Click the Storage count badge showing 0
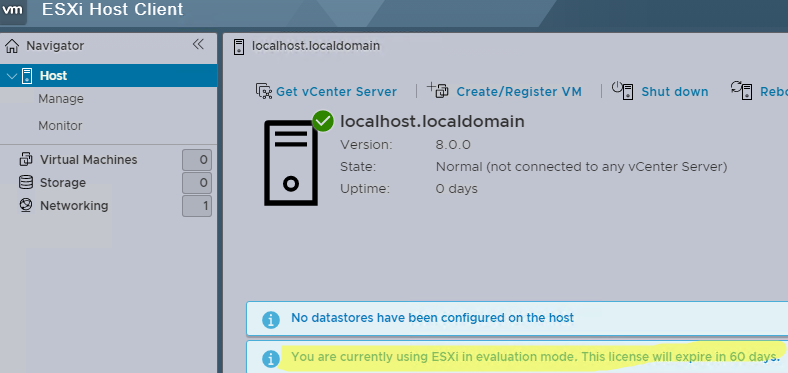 pyautogui.click(x=197, y=183)
